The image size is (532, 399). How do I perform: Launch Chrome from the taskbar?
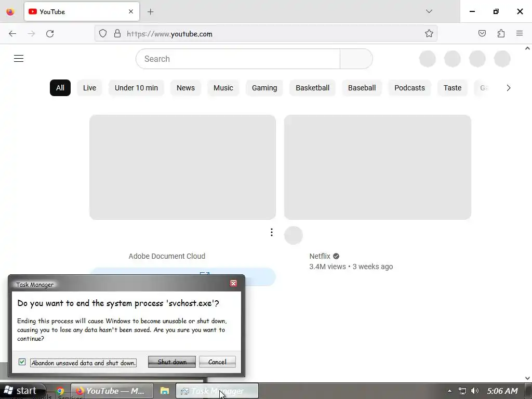[x=60, y=391]
